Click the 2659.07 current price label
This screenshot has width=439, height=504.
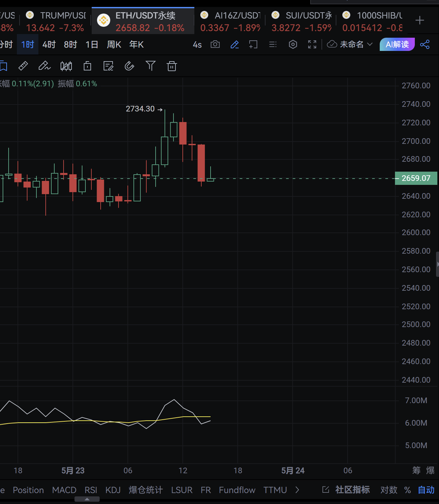(416, 178)
